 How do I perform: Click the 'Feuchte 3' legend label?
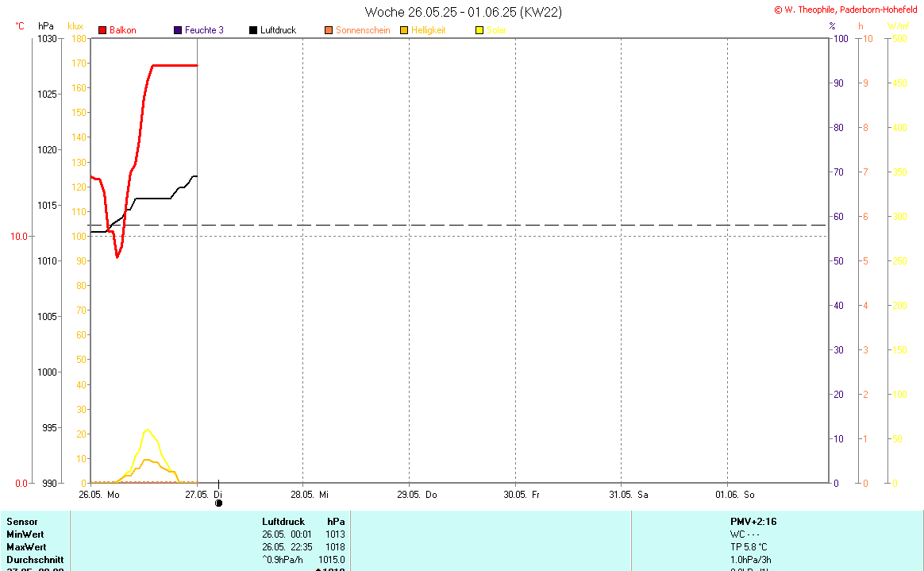click(205, 30)
